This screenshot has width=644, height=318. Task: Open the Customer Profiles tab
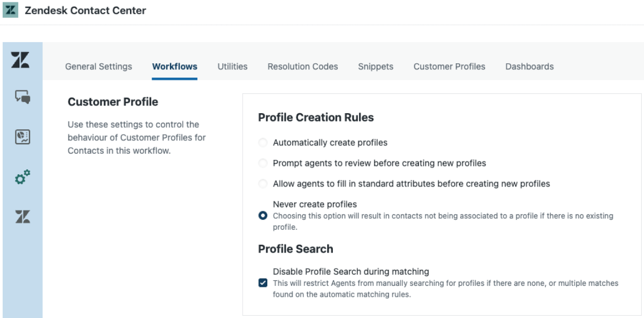tap(450, 67)
